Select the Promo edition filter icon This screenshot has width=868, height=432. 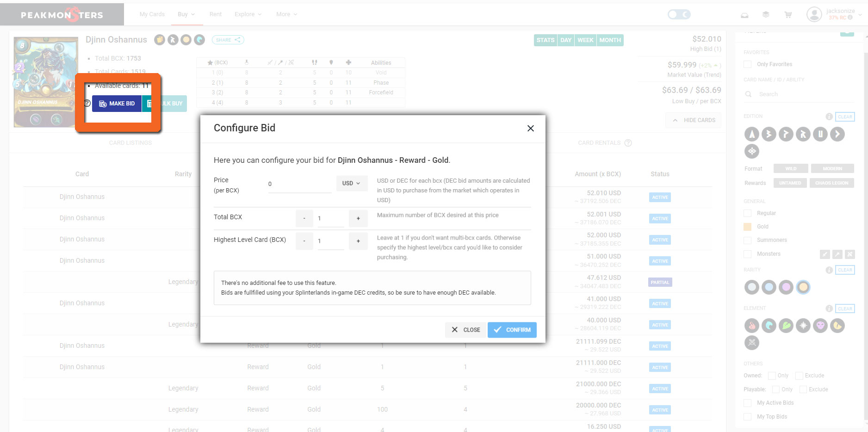click(x=786, y=134)
